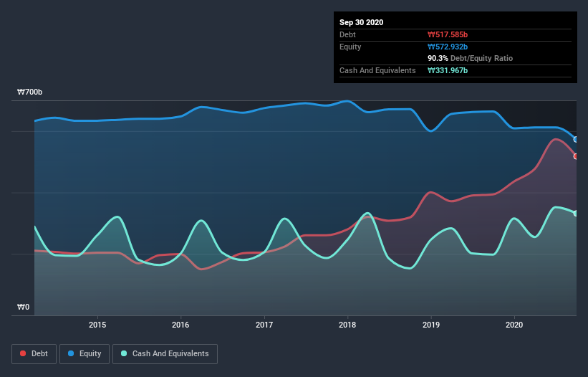
Task: Toggle the Equity series legend button
Action: click(85, 354)
